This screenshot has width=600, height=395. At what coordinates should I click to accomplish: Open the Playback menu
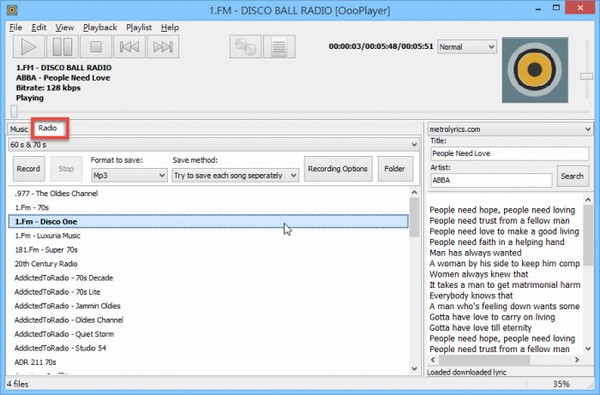(x=100, y=28)
